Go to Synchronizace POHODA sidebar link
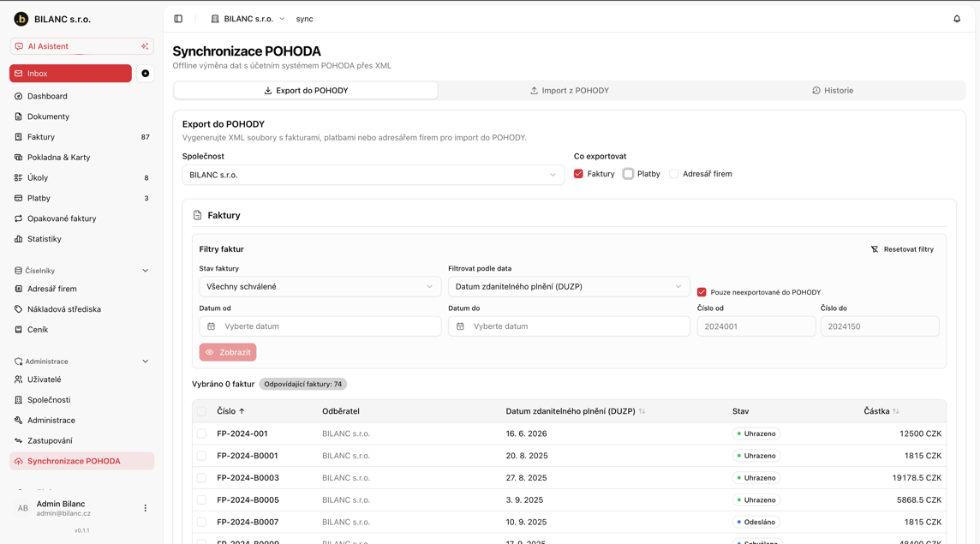 [82, 462]
